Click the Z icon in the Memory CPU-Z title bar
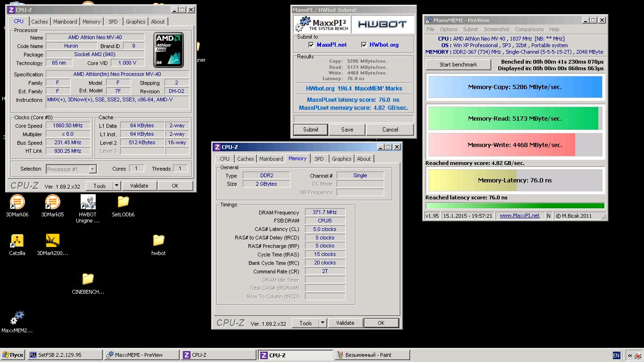Screen dimensions: 644x362 217,147
